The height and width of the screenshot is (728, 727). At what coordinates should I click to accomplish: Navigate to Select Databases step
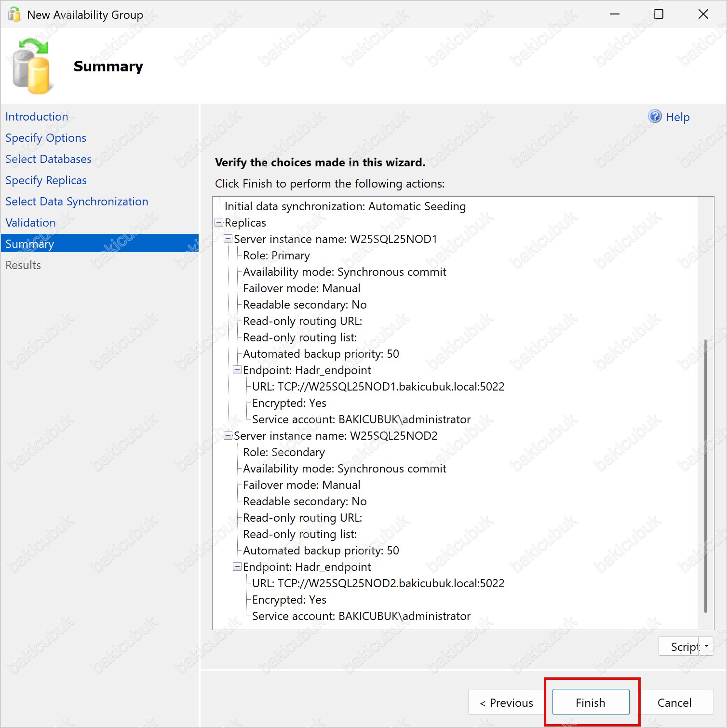pos(48,159)
